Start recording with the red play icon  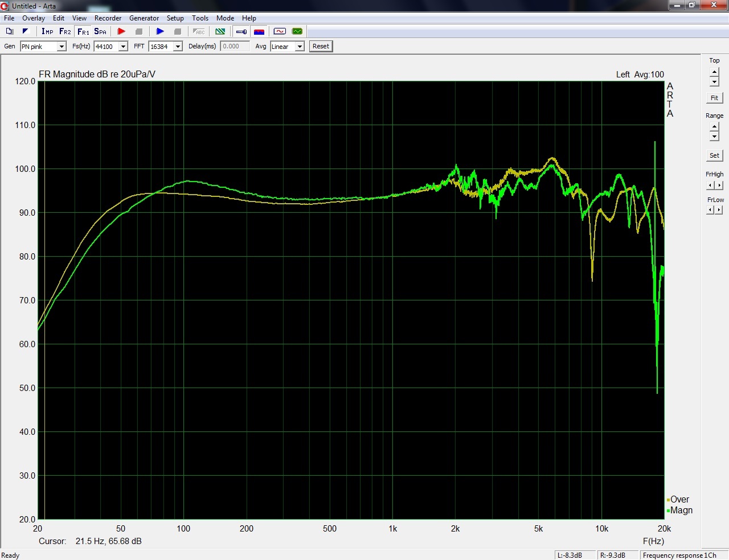(121, 31)
